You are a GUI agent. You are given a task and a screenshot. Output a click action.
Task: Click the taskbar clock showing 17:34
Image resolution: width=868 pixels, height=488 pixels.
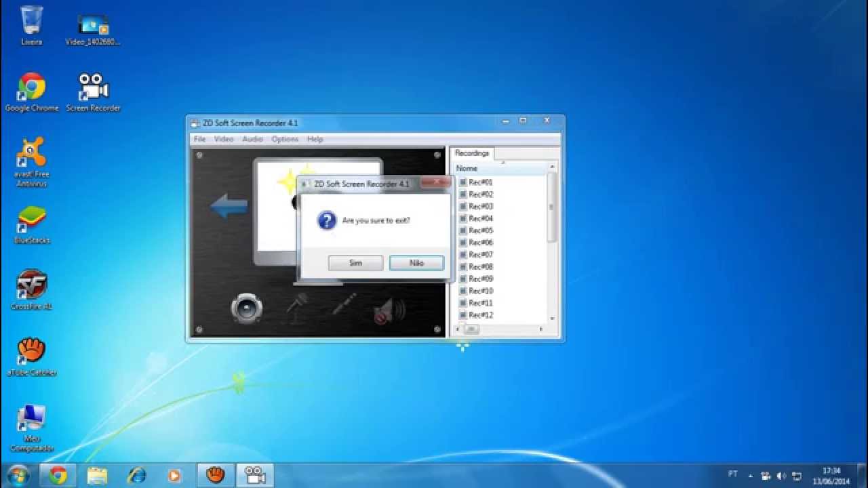(833, 476)
